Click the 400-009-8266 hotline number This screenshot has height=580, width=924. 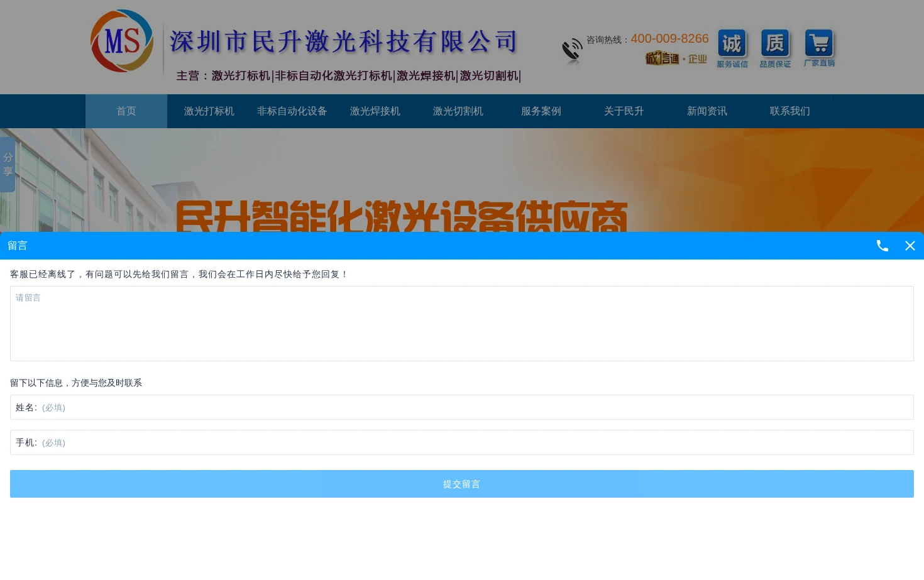coord(669,38)
